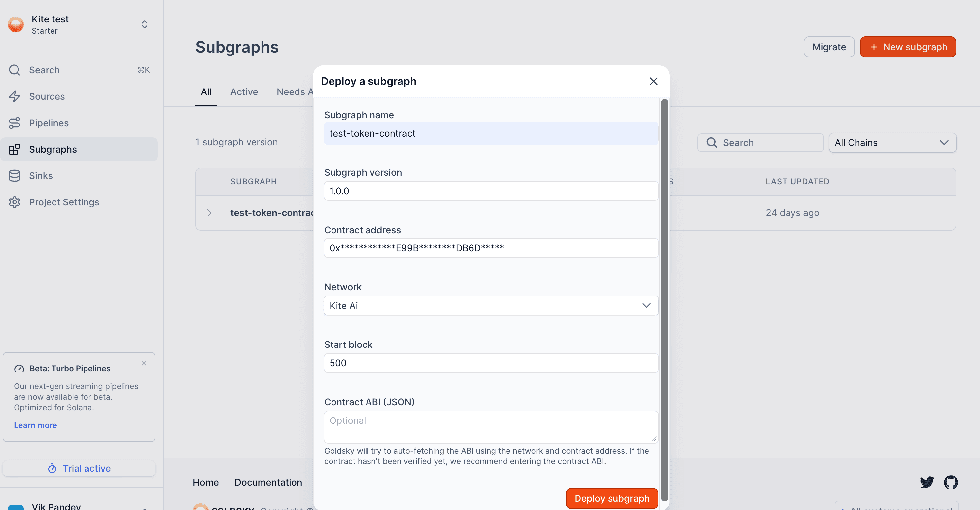This screenshot has width=980, height=510.
Task: Edit the Subgraph version field
Action: pyautogui.click(x=491, y=191)
